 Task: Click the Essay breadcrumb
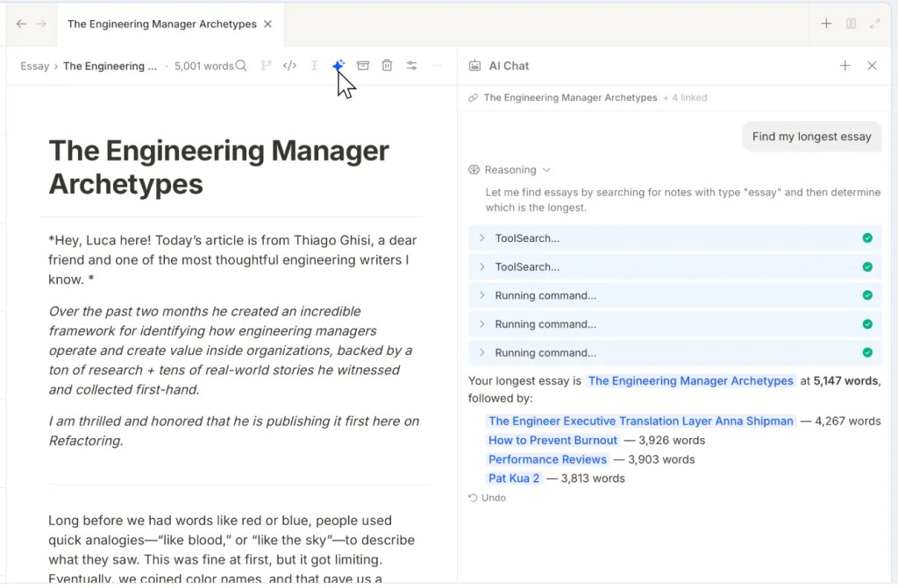coord(35,66)
